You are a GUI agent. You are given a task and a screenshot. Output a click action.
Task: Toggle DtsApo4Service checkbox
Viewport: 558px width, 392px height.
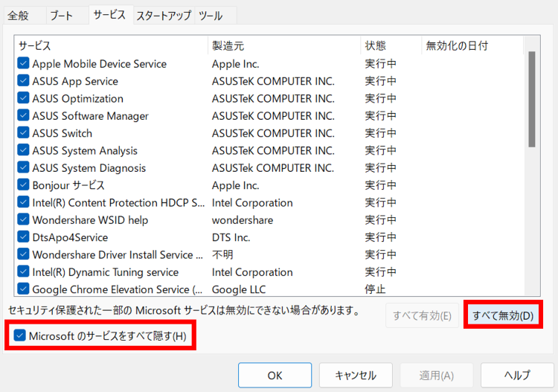(23, 237)
